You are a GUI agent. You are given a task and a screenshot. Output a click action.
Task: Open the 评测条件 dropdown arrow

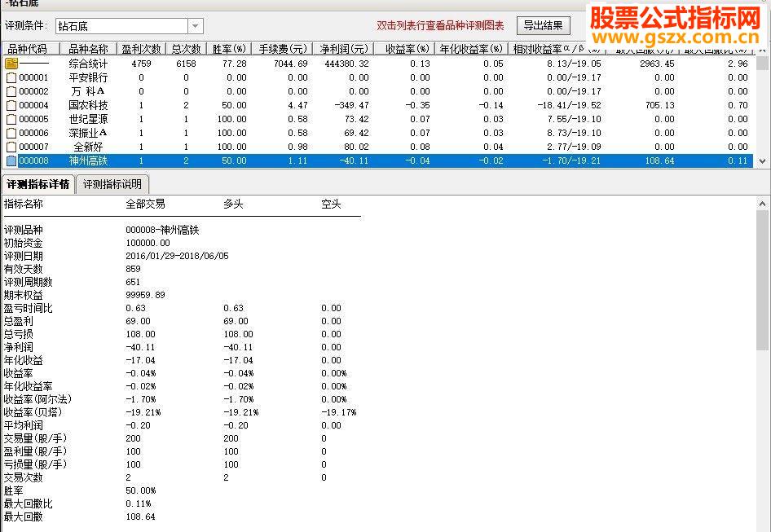click(196, 26)
